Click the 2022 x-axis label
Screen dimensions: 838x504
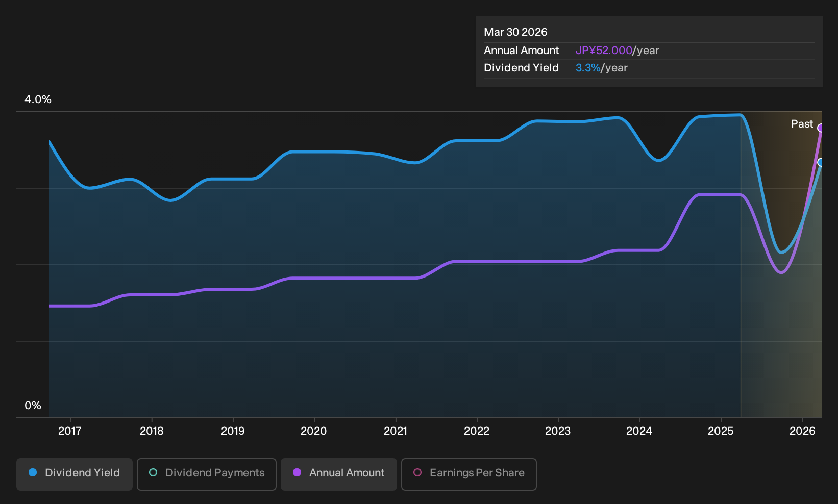[x=477, y=431]
